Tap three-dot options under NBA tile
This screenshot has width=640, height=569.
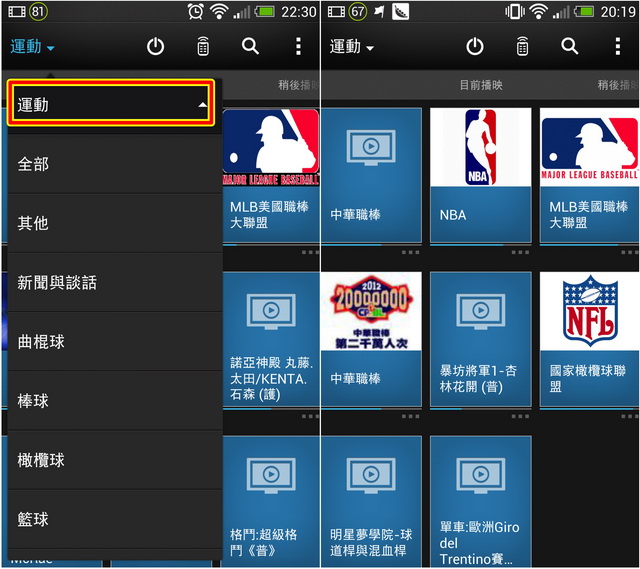coord(520,253)
